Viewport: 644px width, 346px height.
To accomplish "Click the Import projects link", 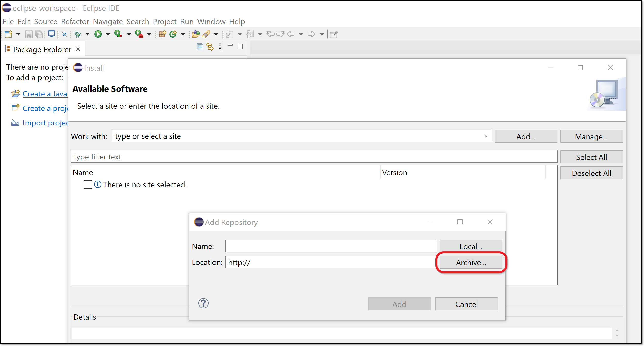I will pyautogui.click(x=45, y=123).
